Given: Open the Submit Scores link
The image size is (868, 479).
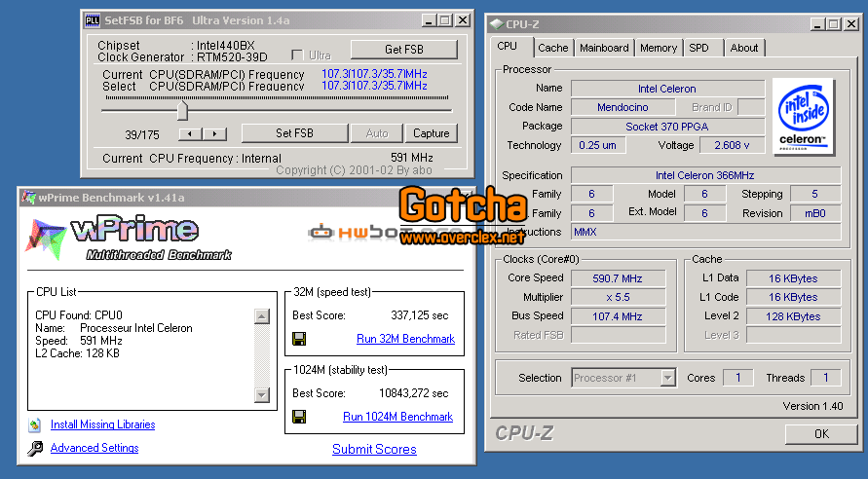Looking at the screenshot, I should (374, 449).
